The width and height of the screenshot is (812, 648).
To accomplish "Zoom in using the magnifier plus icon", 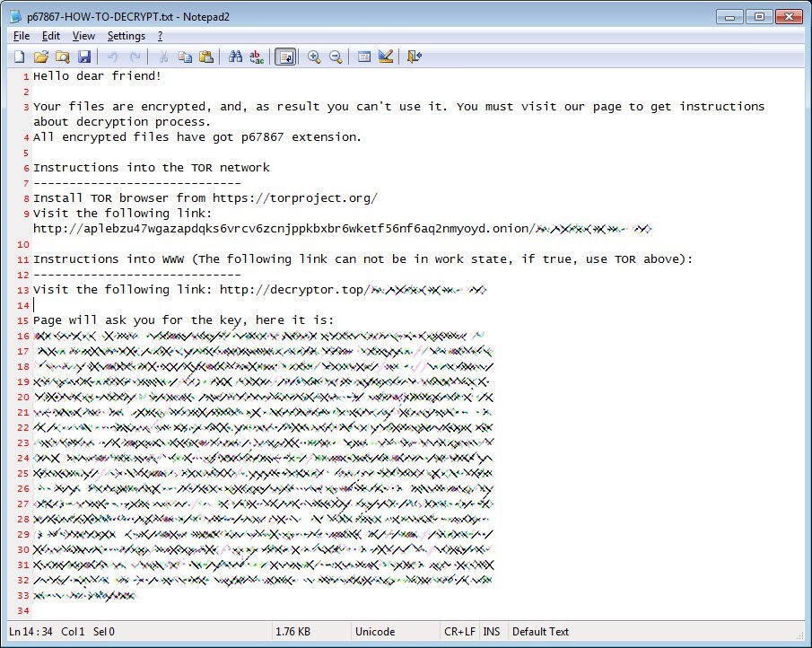I will (x=314, y=57).
